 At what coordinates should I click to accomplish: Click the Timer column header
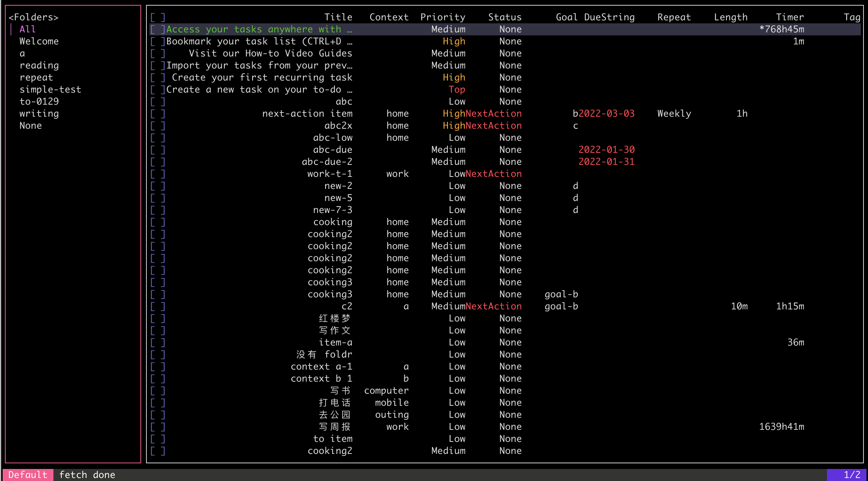(x=790, y=17)
